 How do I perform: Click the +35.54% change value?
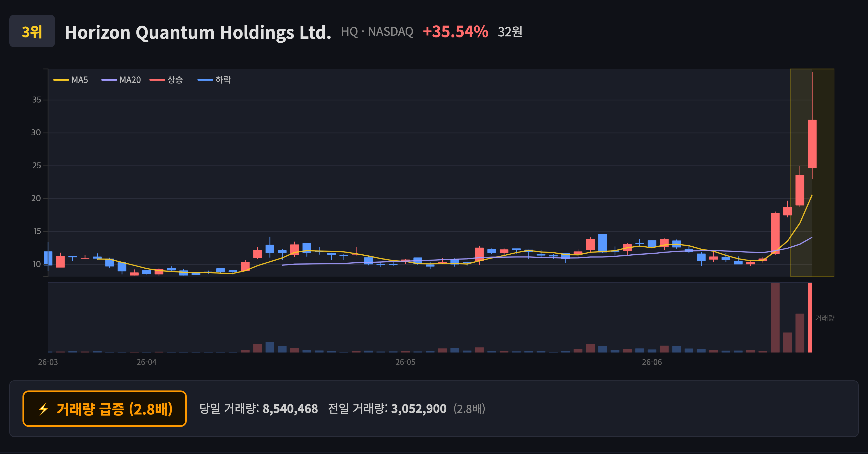pyautogui.click(x=455, y=32)
